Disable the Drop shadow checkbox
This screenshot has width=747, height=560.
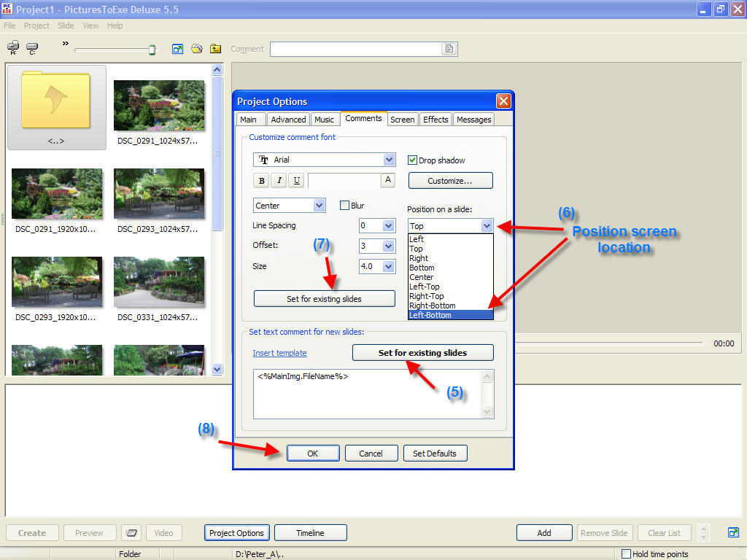point(412,160)
